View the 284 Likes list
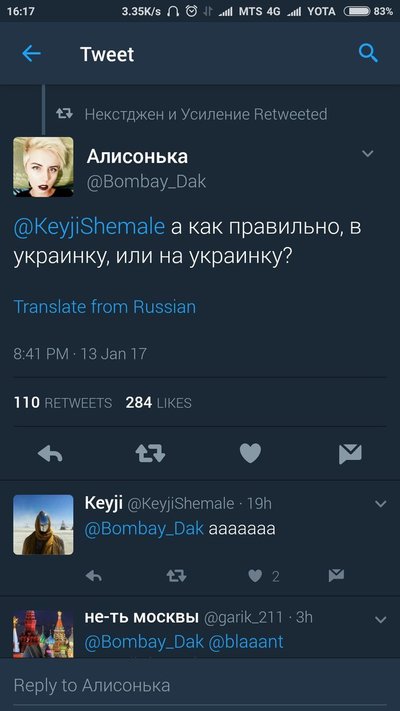The width and height of the screenshot is (400, 711). pos(158,403)
